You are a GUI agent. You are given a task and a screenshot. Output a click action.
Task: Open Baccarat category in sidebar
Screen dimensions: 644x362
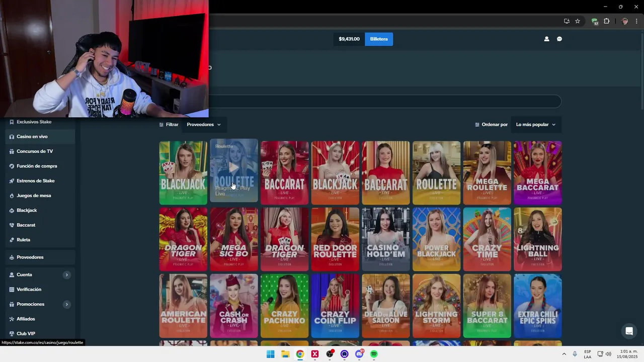[40, 225]
